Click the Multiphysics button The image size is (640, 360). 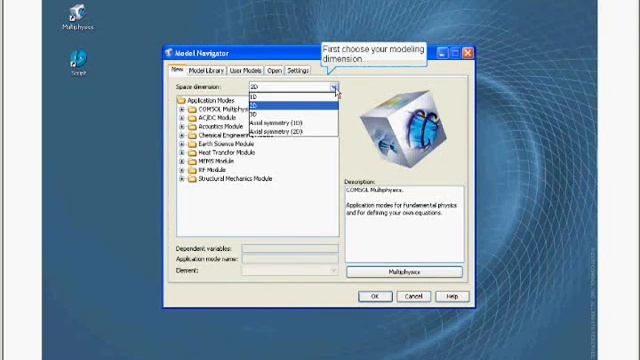(404, 272)
